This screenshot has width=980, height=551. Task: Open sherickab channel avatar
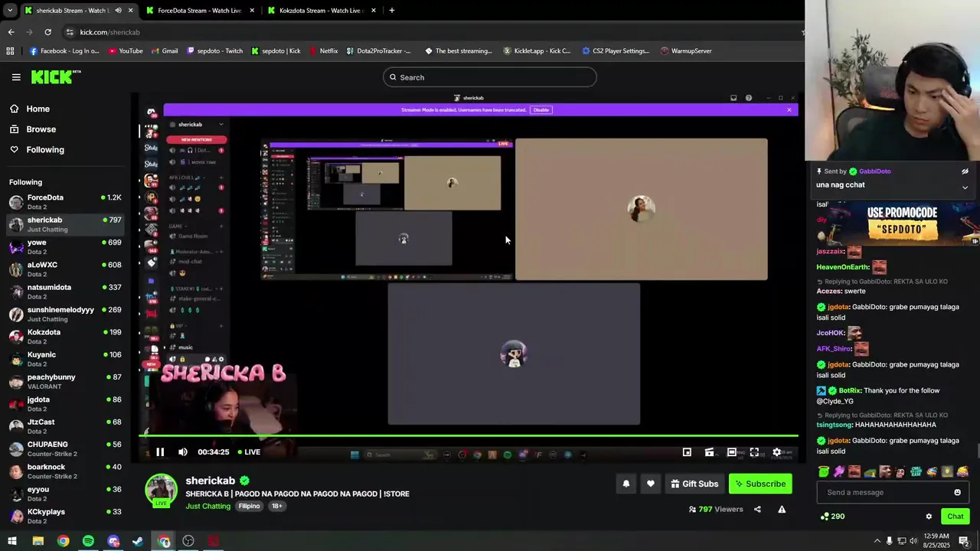[162, 490]
